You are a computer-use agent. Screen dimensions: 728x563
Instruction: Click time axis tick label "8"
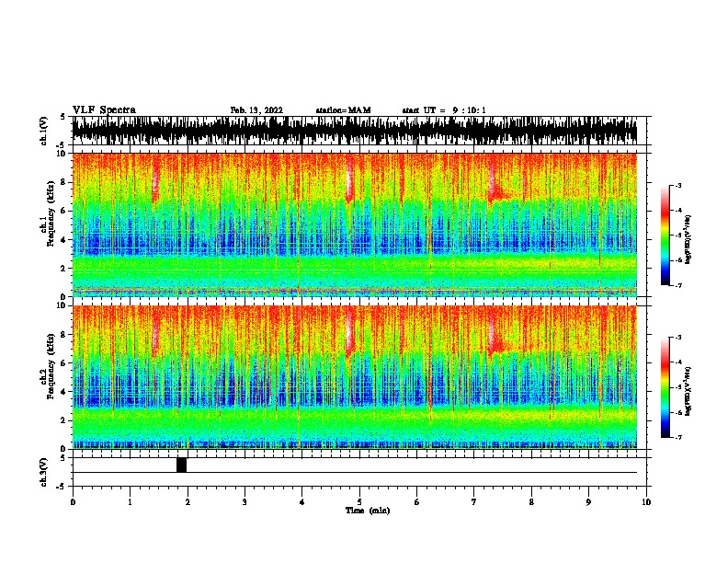(531, 502)
